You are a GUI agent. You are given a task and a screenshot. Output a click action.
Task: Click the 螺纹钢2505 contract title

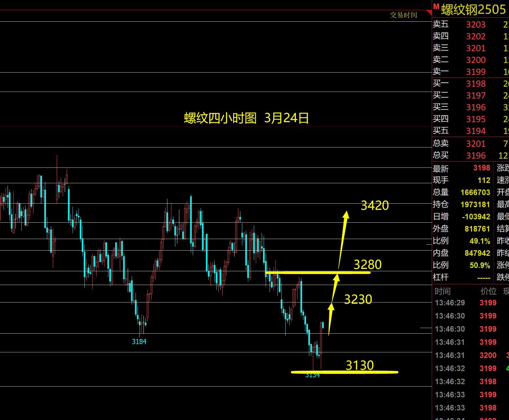[x=473, y=10]
